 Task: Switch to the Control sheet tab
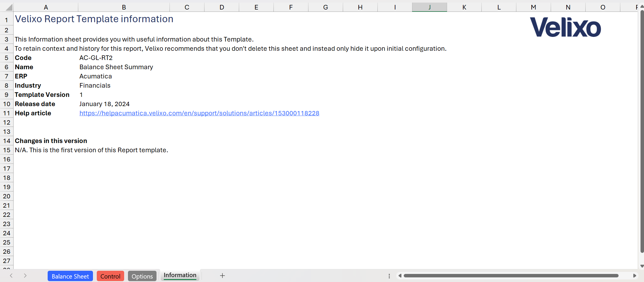[110, 276]
